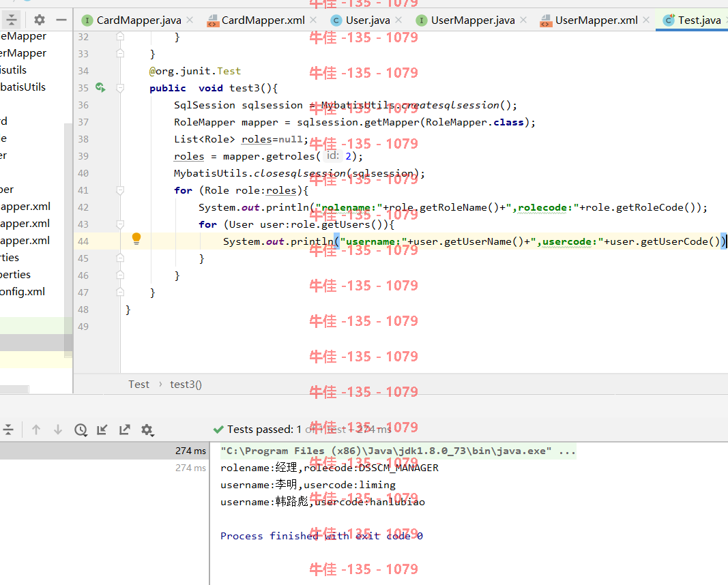Close the CardMapper.java tab
728x585 pixels.
[x=190, y=20]
